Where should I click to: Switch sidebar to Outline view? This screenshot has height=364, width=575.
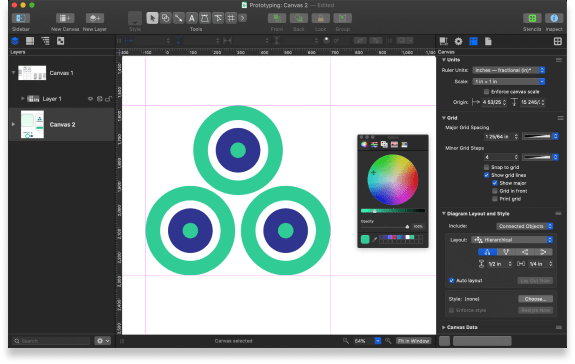45,41
